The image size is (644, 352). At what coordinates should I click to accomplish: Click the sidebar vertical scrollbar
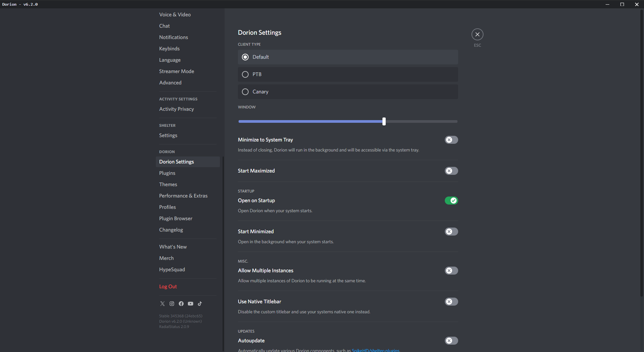click(223, 254)
